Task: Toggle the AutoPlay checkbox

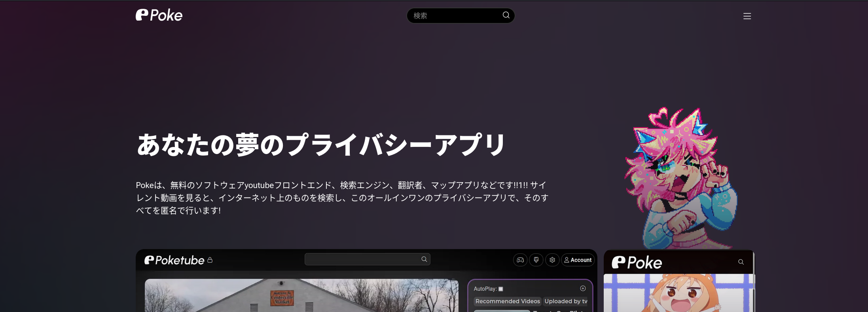Action: [501, 289]
